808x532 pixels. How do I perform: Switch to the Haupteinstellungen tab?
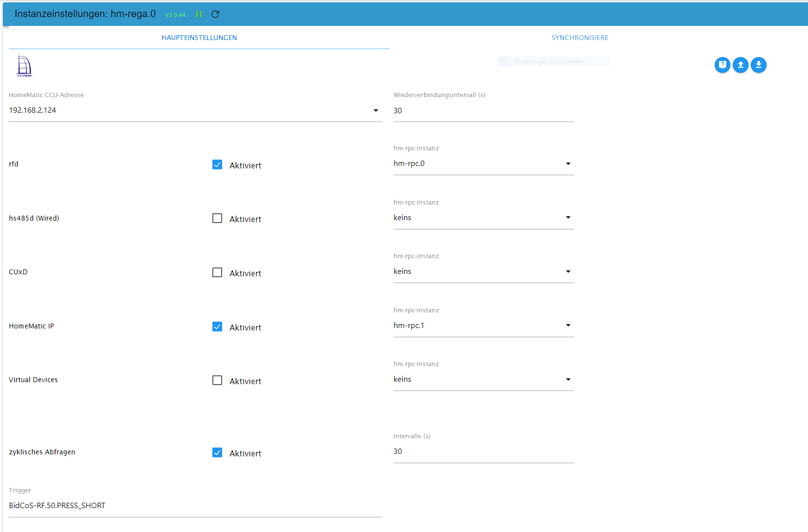coord(199,38)
